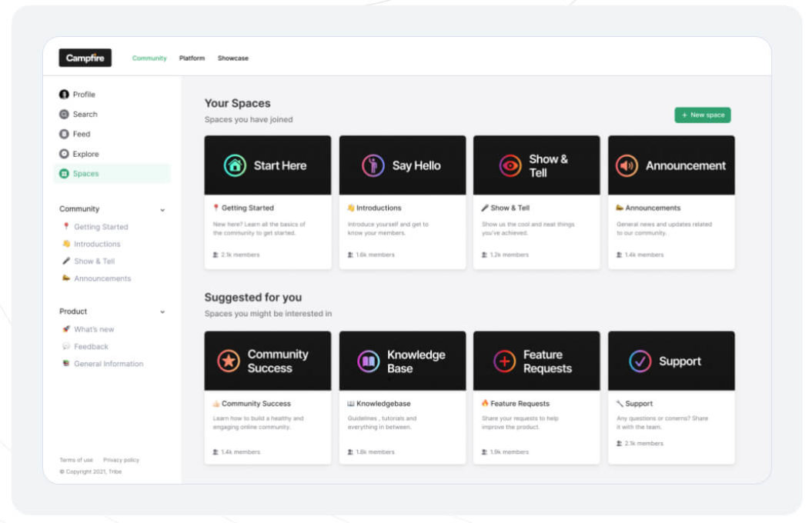Open the Showcase tab
Image resolution: width=812 pixels, height=523 pixels.
pyautogui.click(x=232, y=58)
